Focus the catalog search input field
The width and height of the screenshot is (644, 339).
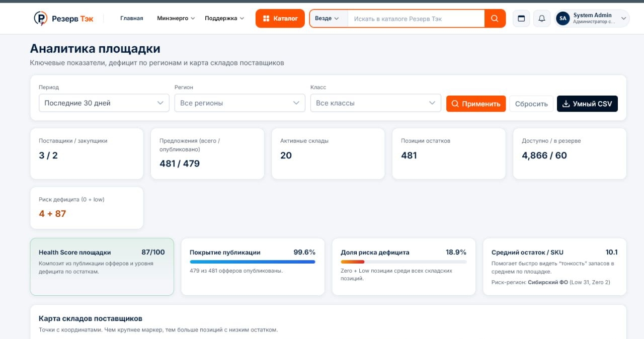(x=416, y=19)
